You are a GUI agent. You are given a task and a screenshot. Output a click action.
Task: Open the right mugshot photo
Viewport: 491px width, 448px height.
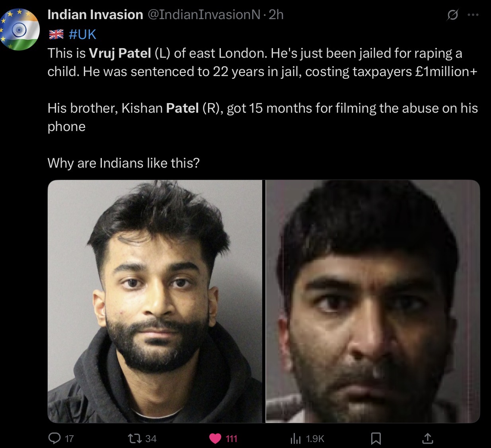(x=373, y=301)
